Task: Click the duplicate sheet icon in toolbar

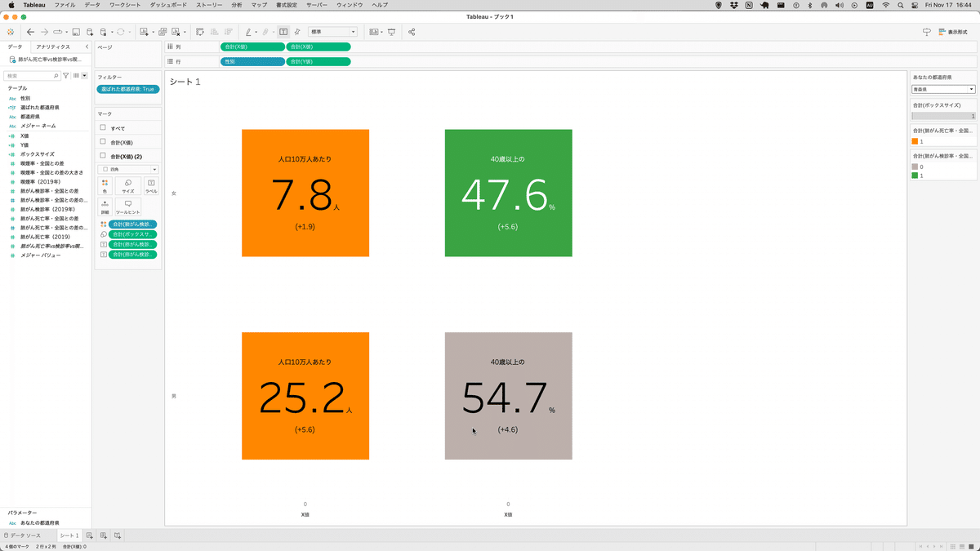Action: [163, 32]
